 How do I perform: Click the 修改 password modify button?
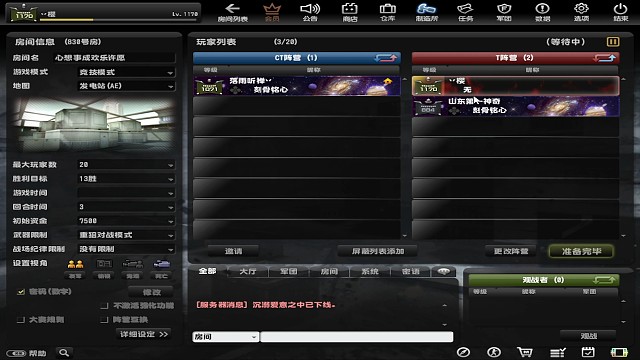coord(151,292)
